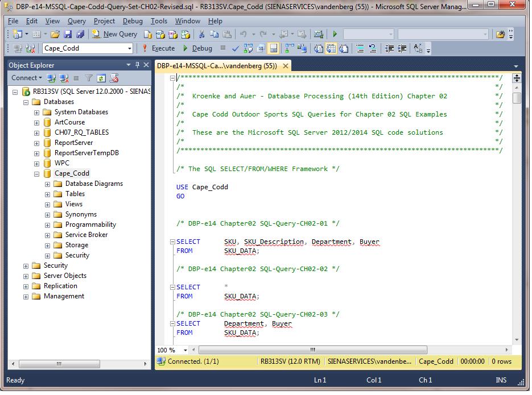
Task: Click the Find in Files icon
Action: (x=500, y=34)
